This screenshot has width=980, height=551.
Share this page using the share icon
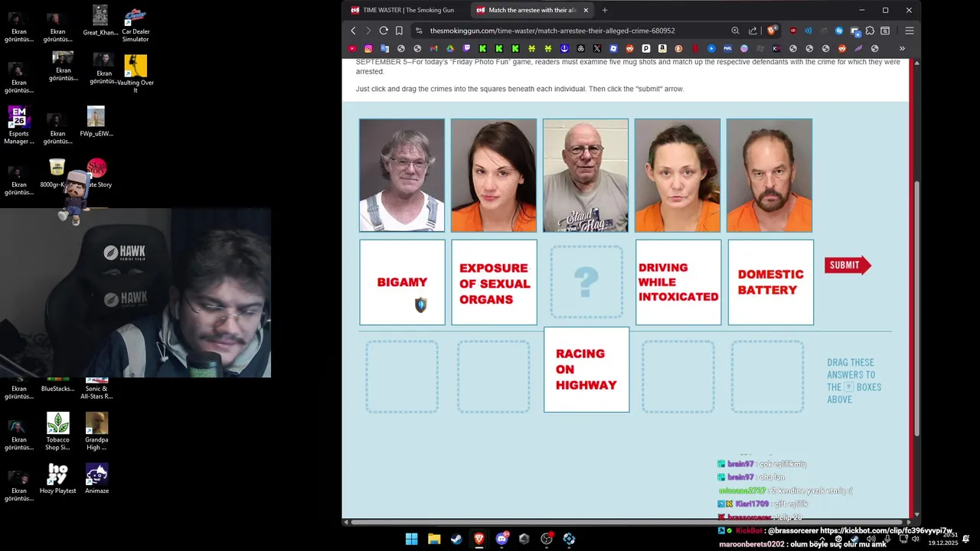[x=753, y=31]
